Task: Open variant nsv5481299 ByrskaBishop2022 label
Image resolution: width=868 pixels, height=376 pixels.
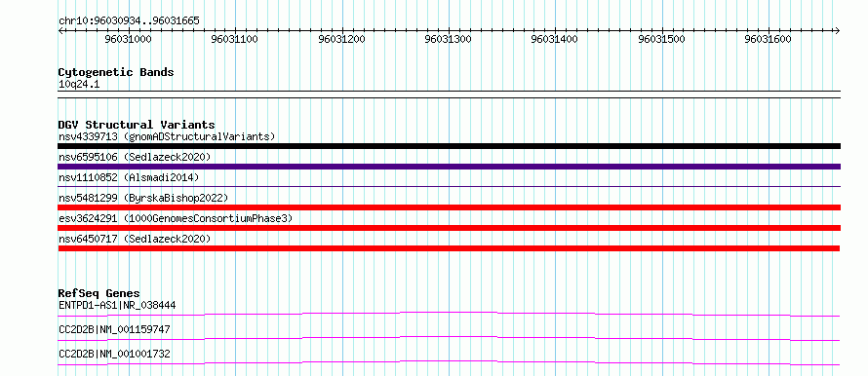Action: point(143,198)
